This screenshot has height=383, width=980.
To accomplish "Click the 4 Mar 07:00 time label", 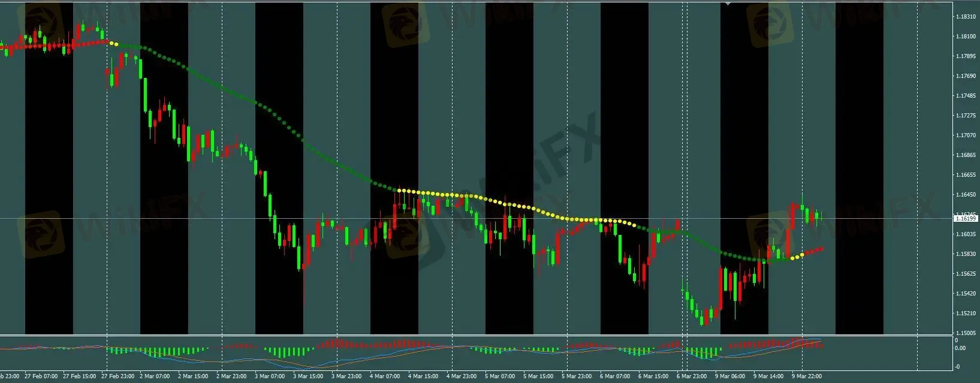I will (x=385, y=376).
